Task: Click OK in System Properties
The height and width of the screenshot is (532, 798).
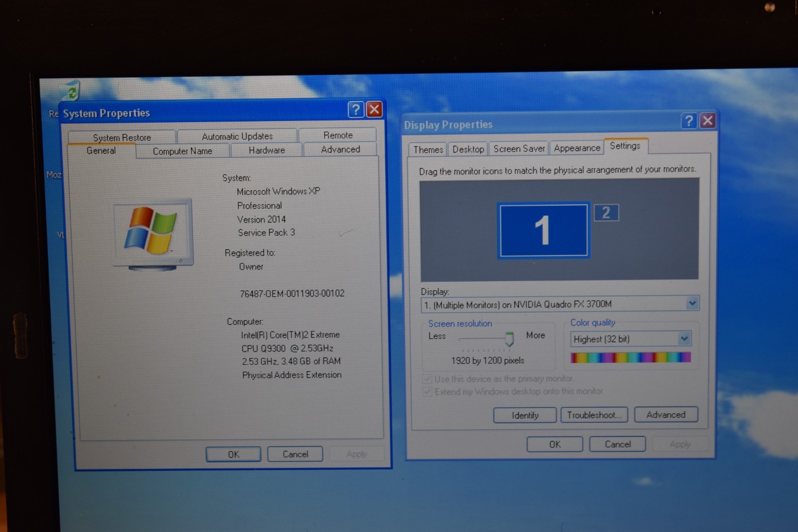Action: [x=233, y=454]
